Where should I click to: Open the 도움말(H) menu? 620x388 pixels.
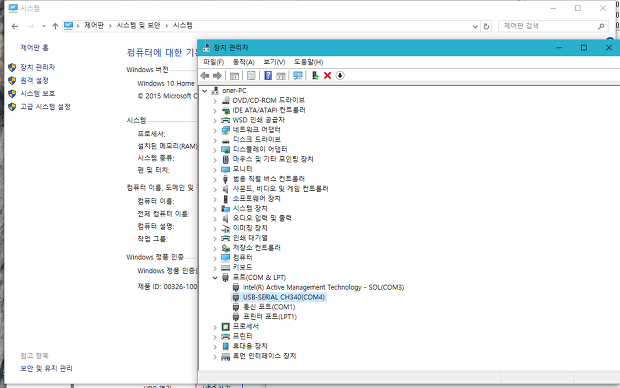point(308,62)
